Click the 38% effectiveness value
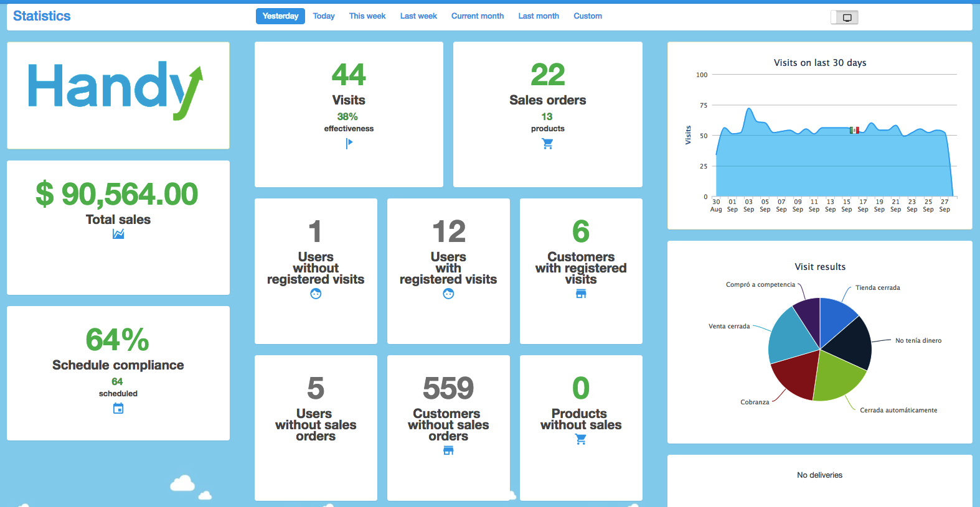The width and height of the screenshot is (980, 507). coord(347,116)
